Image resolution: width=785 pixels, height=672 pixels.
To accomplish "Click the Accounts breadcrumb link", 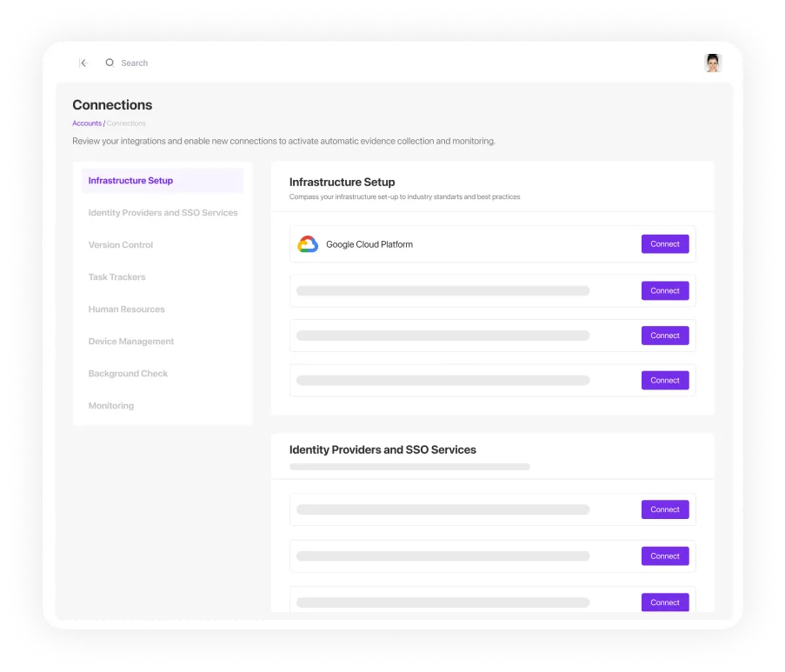I will click(87, 123).
